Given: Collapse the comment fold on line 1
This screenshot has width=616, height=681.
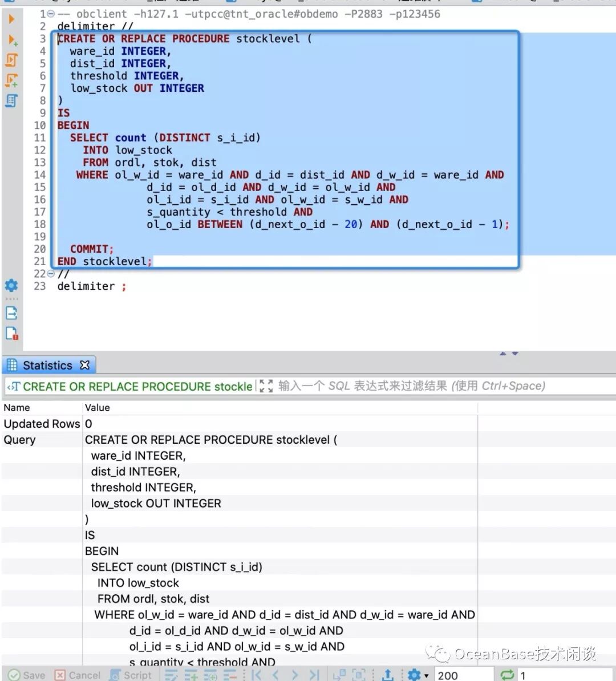Looking at the screenshot, I should tap(51, 14).
